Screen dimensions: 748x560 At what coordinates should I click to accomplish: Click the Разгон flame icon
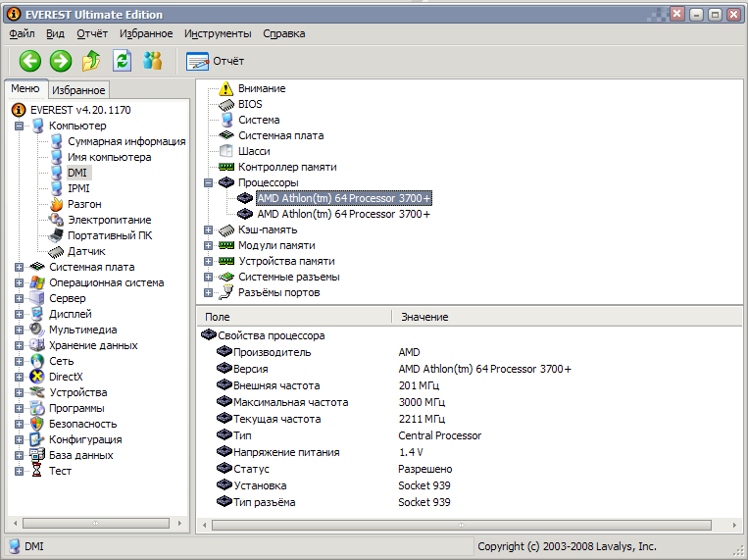tap(56, 204)
